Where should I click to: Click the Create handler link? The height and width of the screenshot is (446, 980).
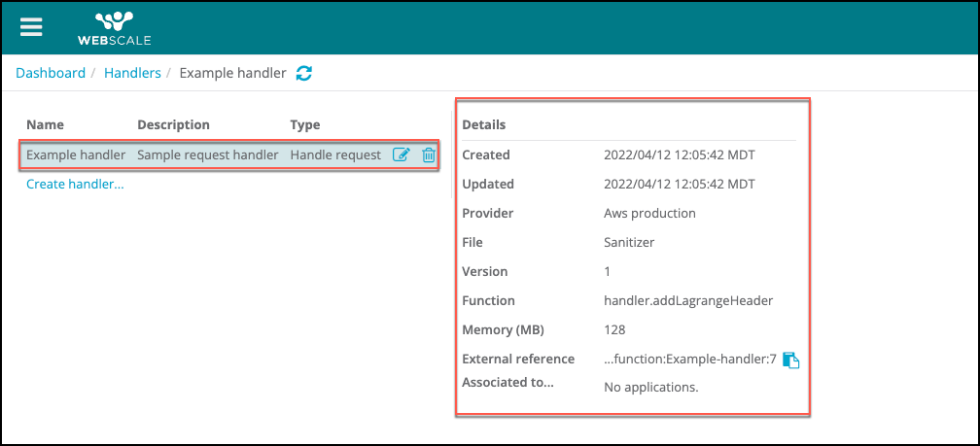tap(75, 184)
